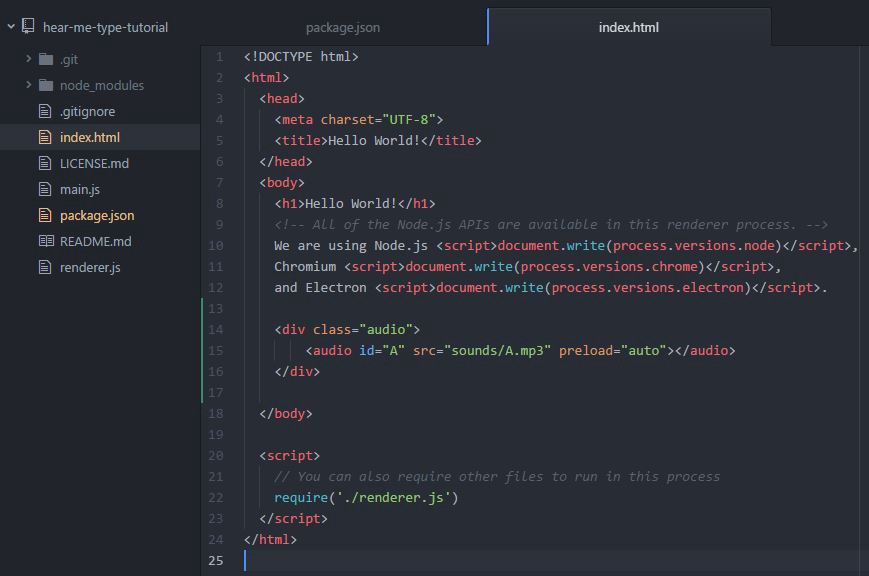Select the index.html editor tab
Image resolution: width=869 pixels, height=576 pixels.
coord(628,27)
